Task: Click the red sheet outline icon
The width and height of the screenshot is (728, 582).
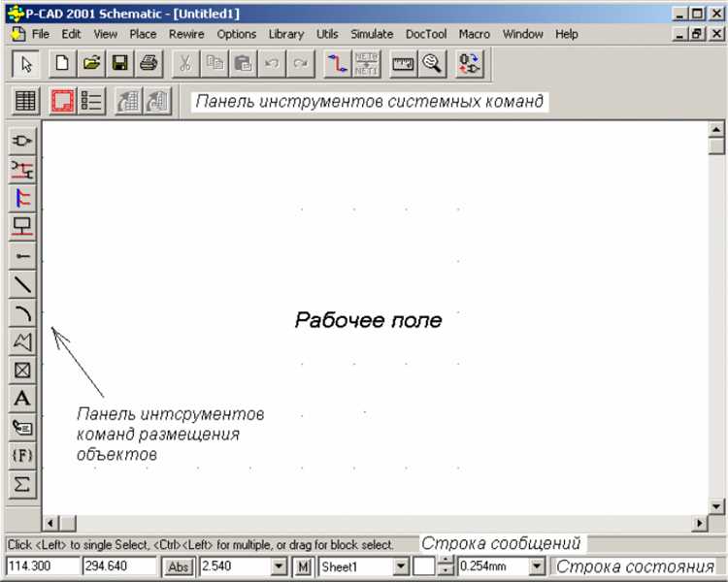Action: click(63, 101)
